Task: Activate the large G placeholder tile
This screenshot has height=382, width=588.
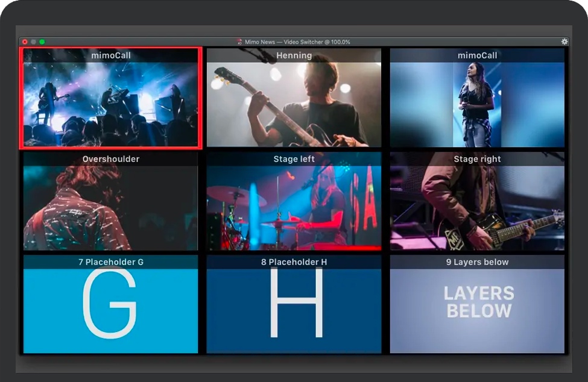Action: point(110,310)
